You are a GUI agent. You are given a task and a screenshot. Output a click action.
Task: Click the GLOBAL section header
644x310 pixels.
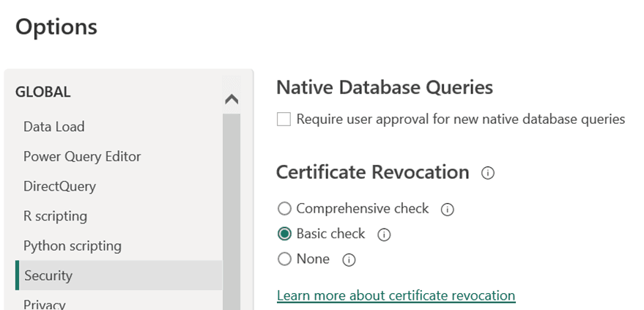point(42,92)
